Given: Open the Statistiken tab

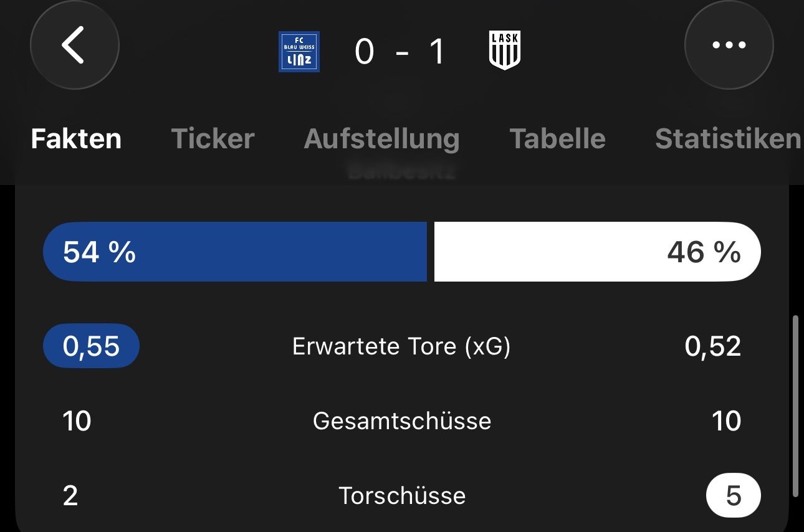Looking at the screenshot, I should coord(727,139).
